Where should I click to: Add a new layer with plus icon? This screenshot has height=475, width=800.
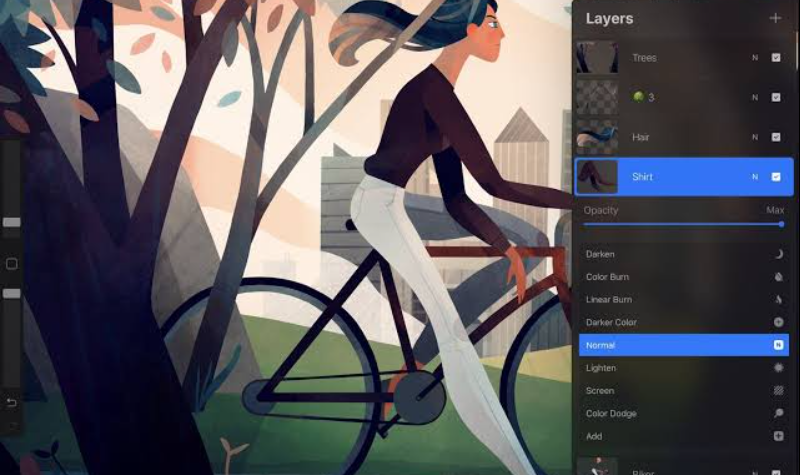(x=775, y=18)
